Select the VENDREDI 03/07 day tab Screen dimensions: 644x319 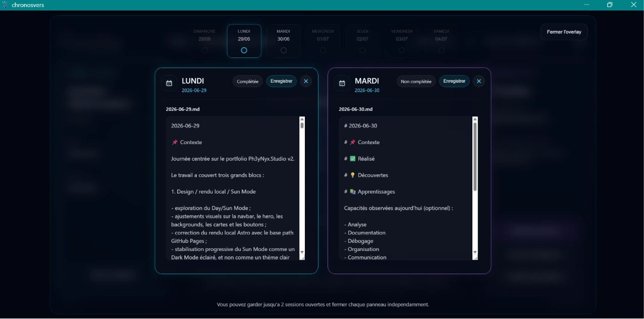(x=402, y=41)
